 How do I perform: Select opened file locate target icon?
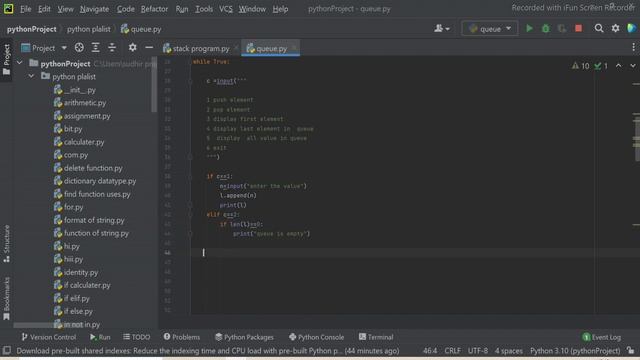pyautogui.click(x=79, y=48)
